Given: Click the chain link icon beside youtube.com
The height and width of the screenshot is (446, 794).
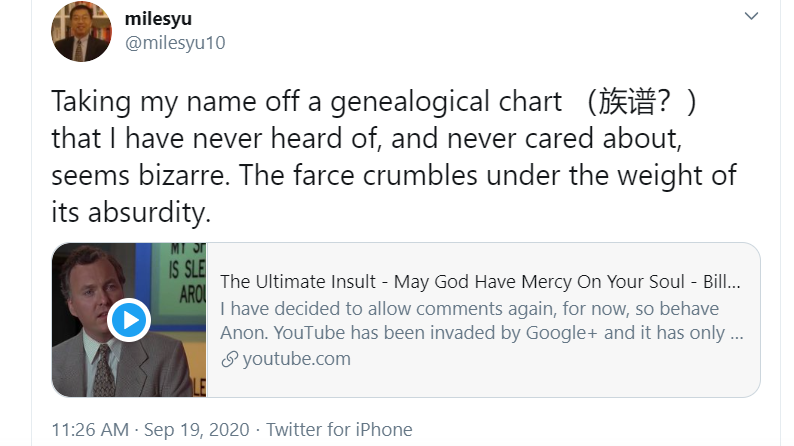Looking at the screenshot, I should click(229, 359).
